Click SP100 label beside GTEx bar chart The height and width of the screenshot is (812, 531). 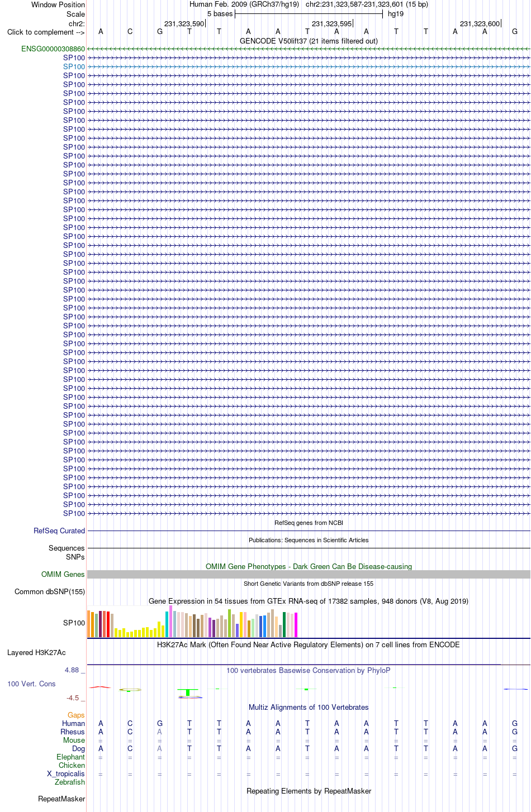74,623
